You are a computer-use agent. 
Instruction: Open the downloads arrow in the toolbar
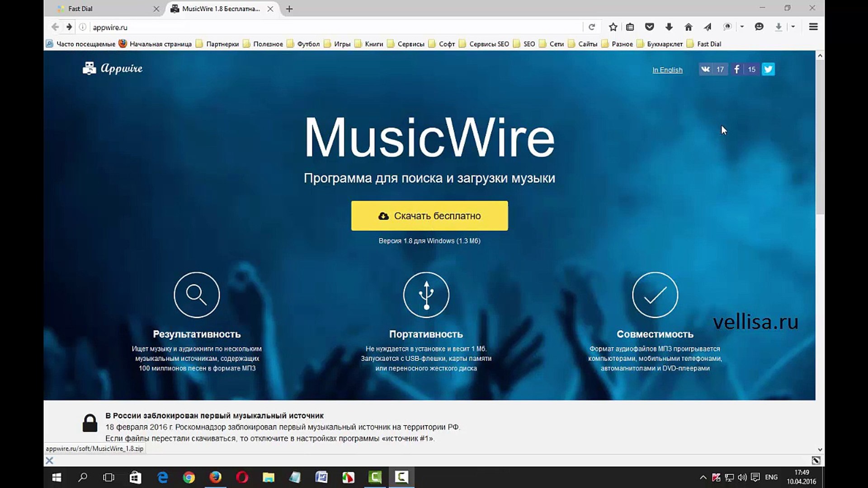(669, 27)
